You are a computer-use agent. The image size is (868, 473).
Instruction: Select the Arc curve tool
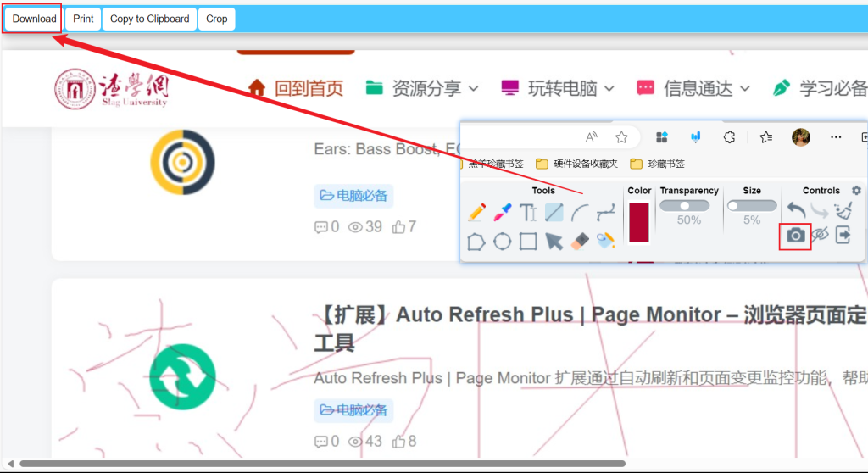tap(580, 212)
